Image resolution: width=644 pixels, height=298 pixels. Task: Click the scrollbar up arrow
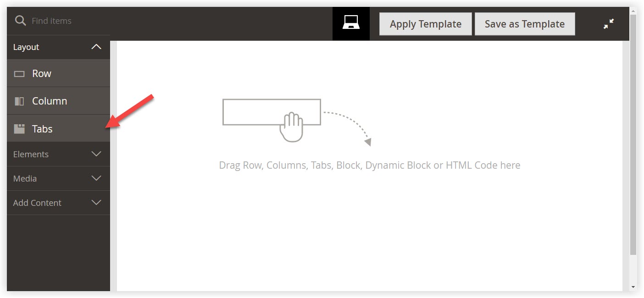tap(633, 11)
